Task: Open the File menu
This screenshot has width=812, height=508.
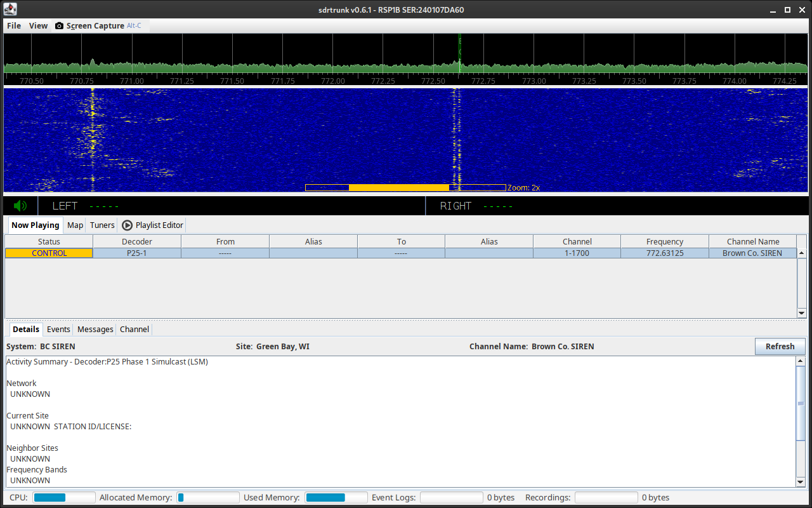Action: [x=14, y=26]
